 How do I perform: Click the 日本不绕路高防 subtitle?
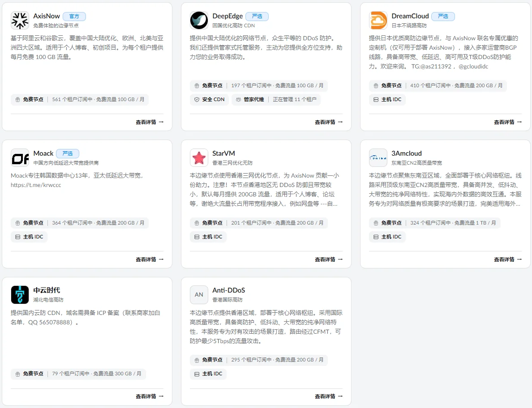(409, 26)
